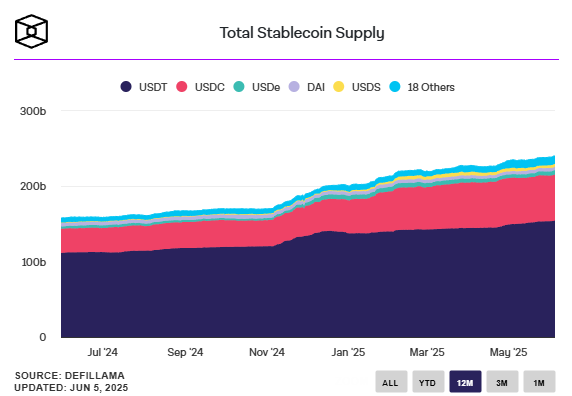This screenshot has width=572, height=396.
Task: Select the ALL time range
Action: click(391, 382)
